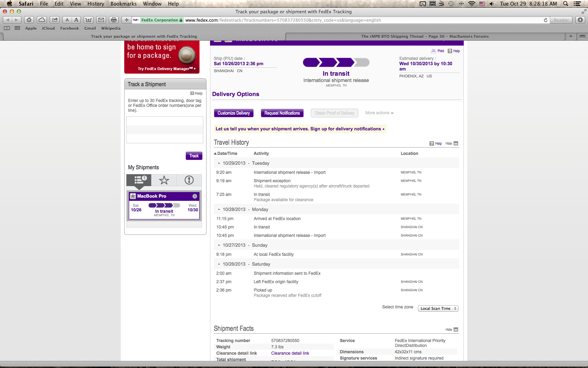Open Gmail bookmark
588x368 pixels.
point(90,28)
